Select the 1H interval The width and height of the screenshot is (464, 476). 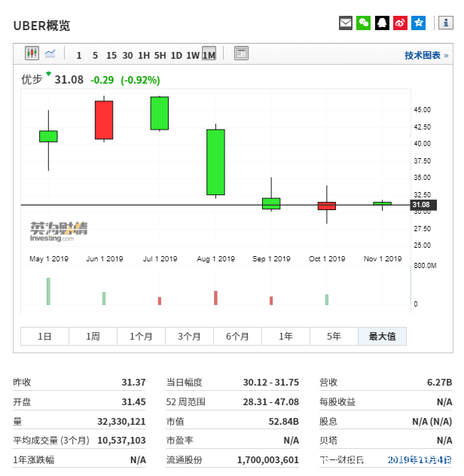pos(144,56)
